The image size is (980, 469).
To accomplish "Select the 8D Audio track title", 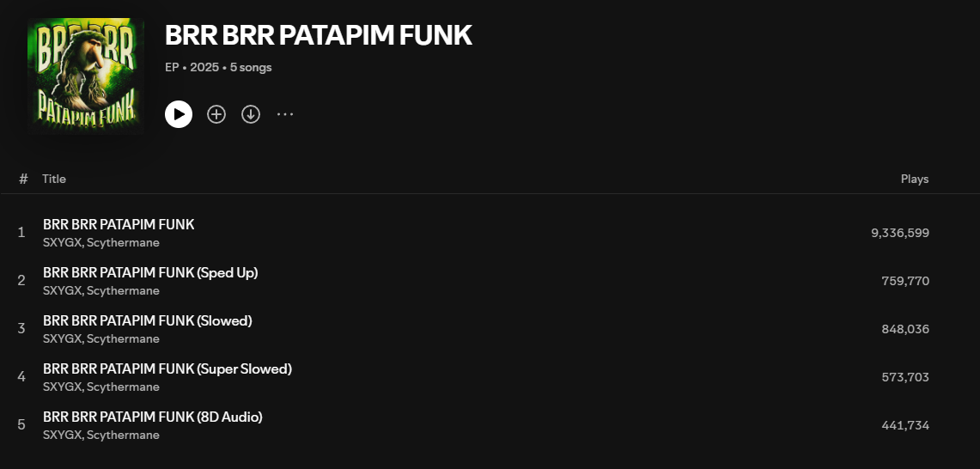I will coord(152,417).
